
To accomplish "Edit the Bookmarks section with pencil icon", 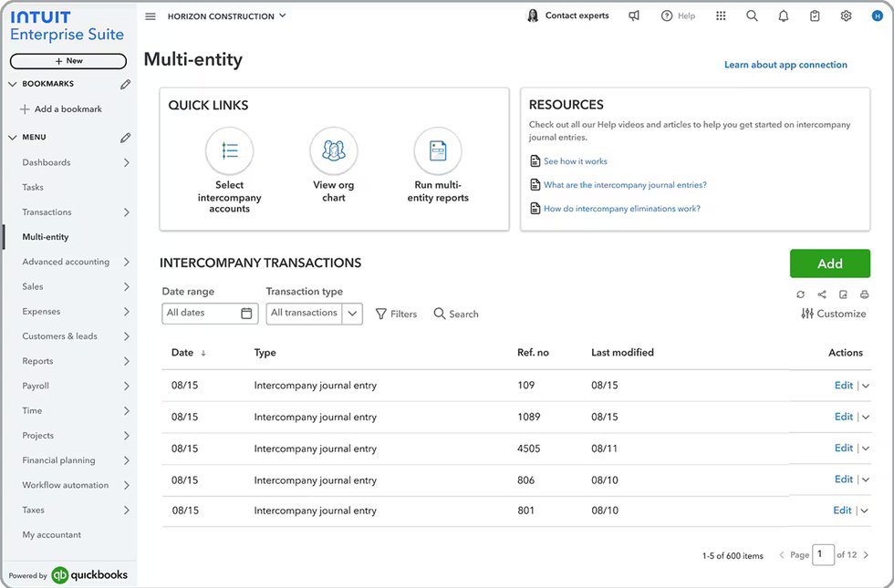I will click(125, 84).
